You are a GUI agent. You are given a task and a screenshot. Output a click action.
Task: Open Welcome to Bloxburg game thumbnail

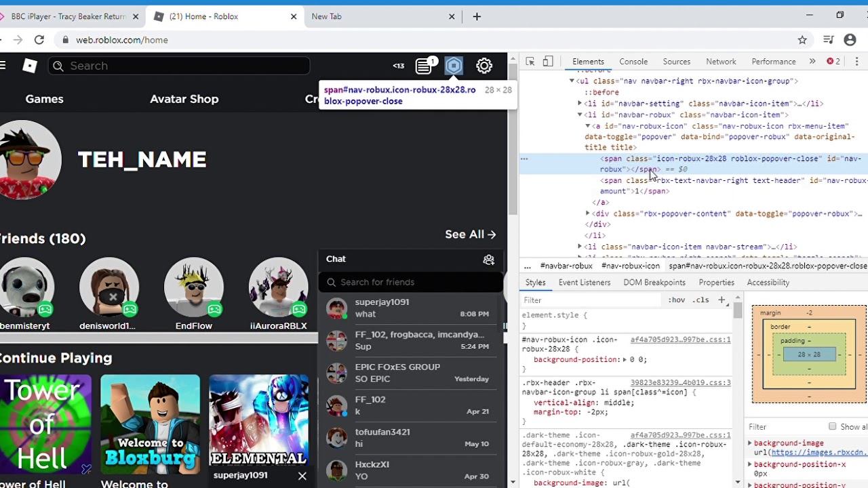[x=151, y=424]
